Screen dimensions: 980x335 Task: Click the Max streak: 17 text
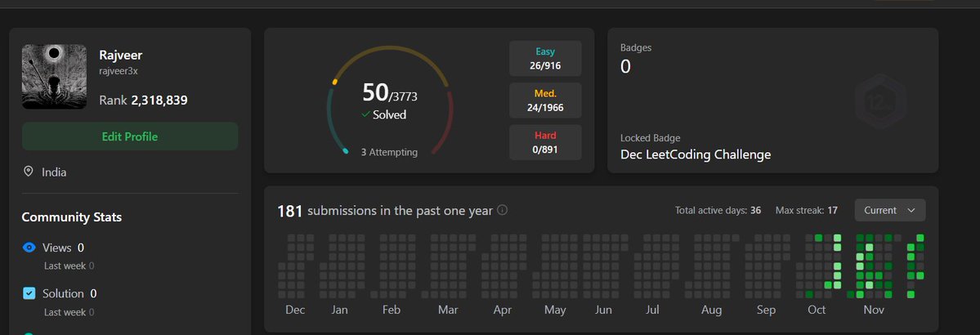806,210
